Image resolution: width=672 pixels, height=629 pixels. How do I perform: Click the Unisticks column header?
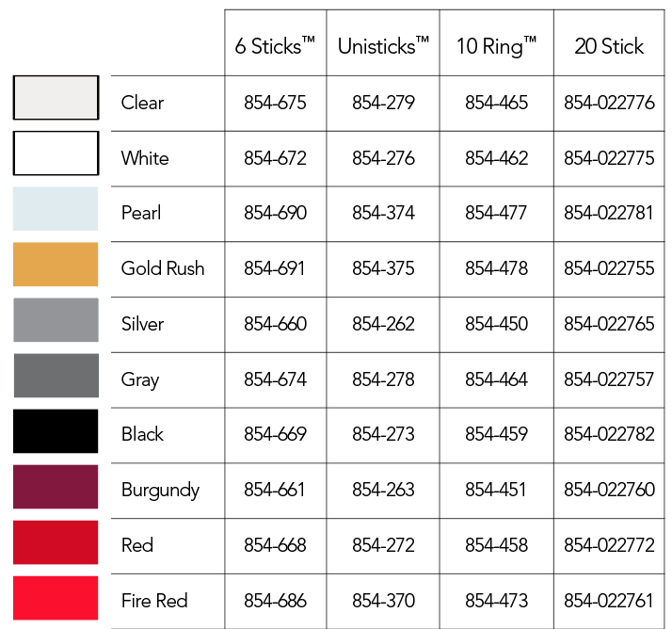pos(383,45)
